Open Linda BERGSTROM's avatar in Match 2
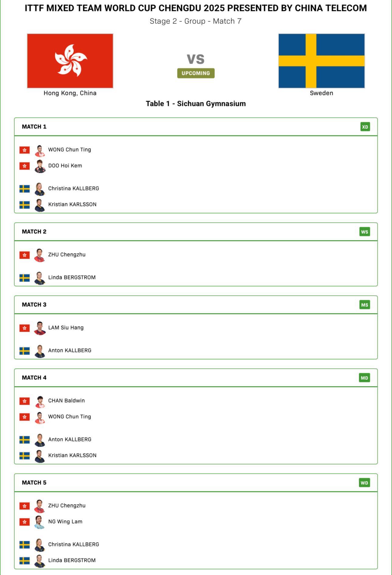Image resolution: width=392 pixels, height=575 pixels. coord(40,278)
